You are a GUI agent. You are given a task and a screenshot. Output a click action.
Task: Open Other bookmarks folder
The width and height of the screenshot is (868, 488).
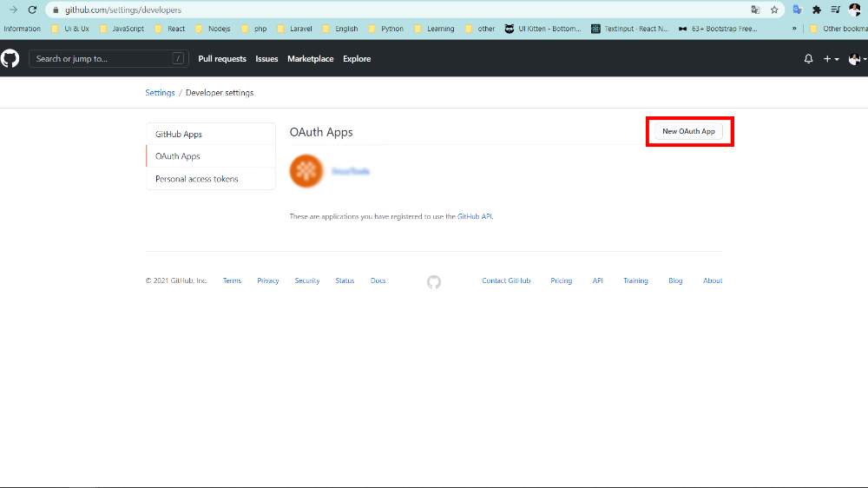tap(838, 29)
